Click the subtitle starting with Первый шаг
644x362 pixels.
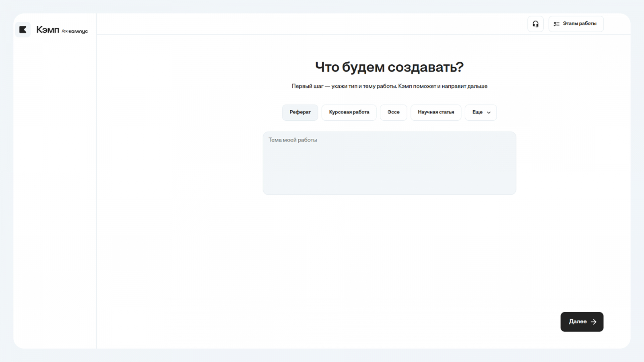coord(389,86)
